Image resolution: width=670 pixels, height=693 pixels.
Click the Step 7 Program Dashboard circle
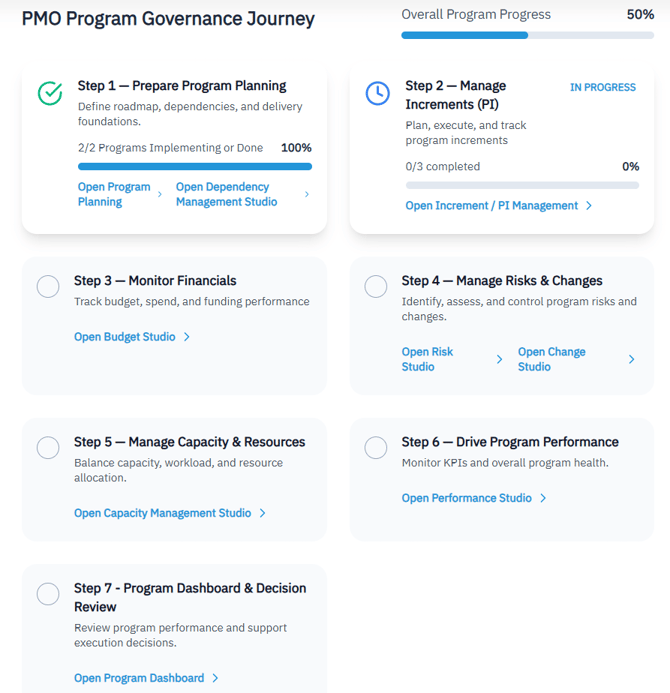point(48,594)
